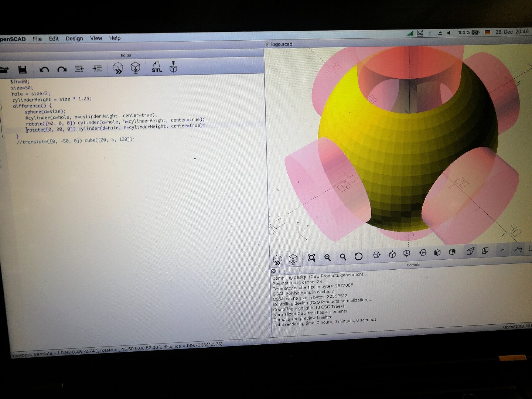Click the Viewport translate/rotate status bar text

(x=117, y=349)
